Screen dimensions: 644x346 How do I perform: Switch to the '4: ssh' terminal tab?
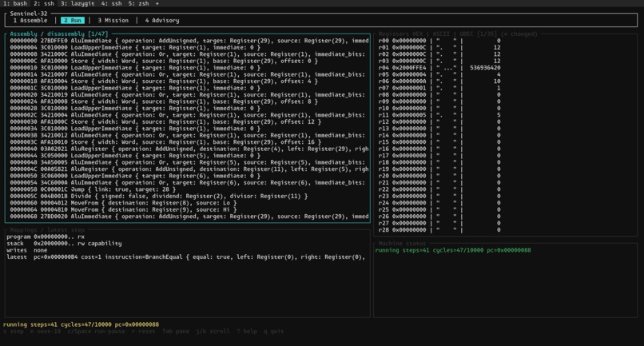point(111,3)
